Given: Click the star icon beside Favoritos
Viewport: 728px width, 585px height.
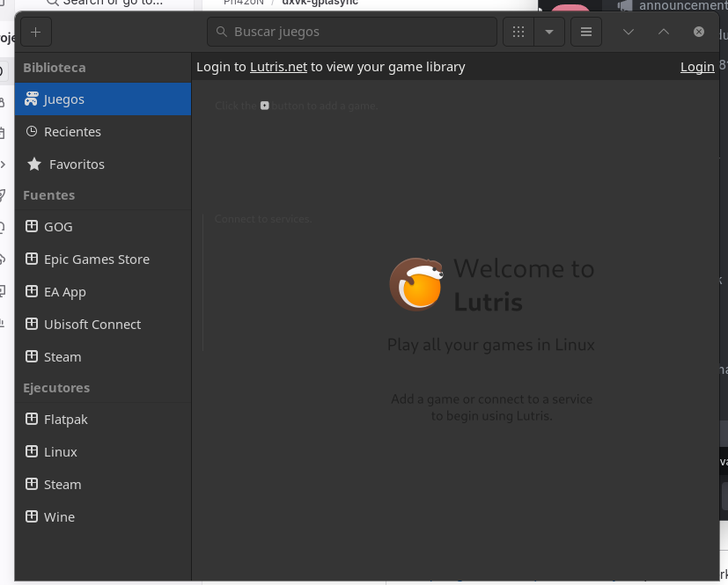Looking at the screenshot, I should tap(34, 164).
